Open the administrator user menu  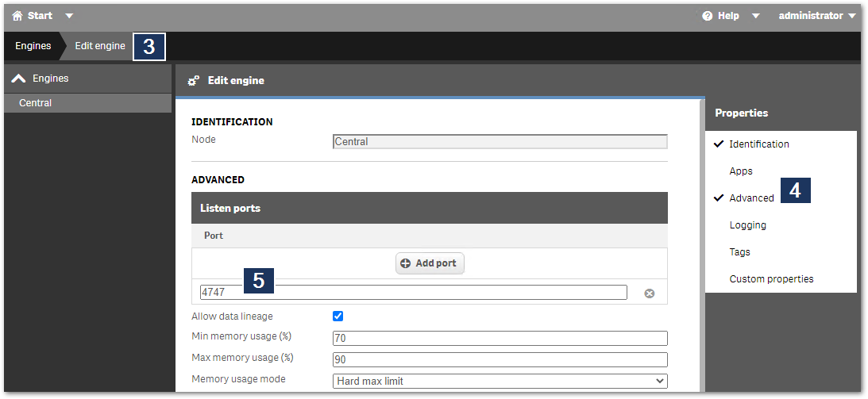[817, 16]
